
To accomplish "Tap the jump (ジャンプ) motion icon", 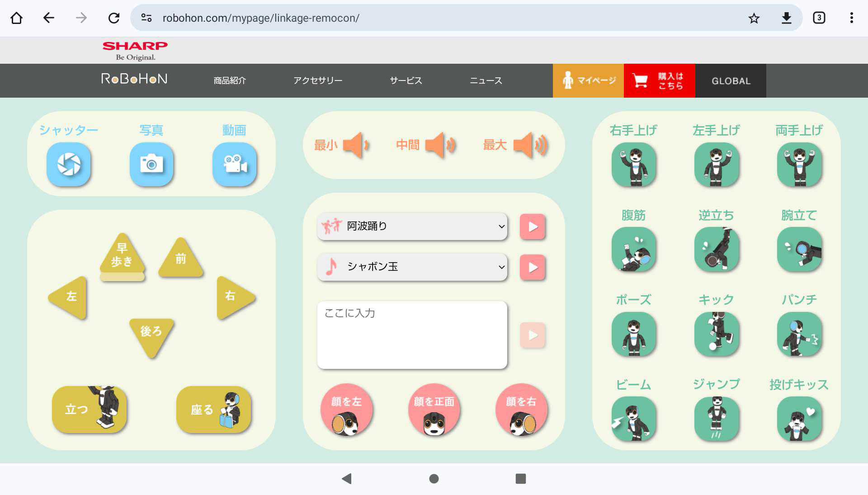I will 716,419.
